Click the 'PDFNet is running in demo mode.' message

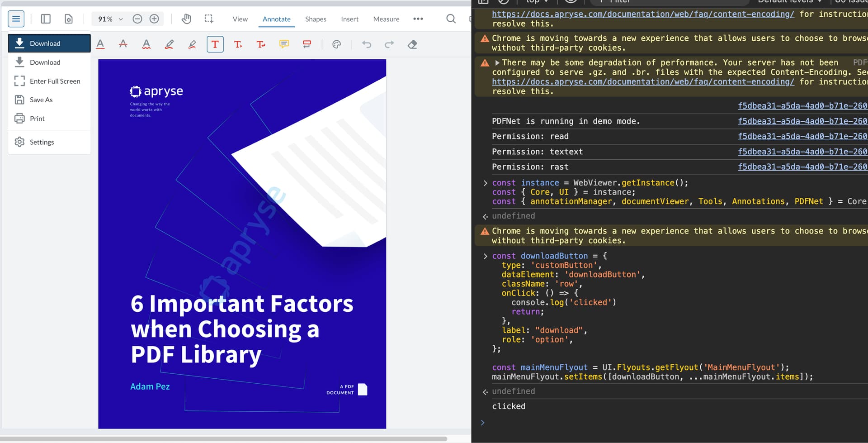pyautogui.click(x=566, y=121)
